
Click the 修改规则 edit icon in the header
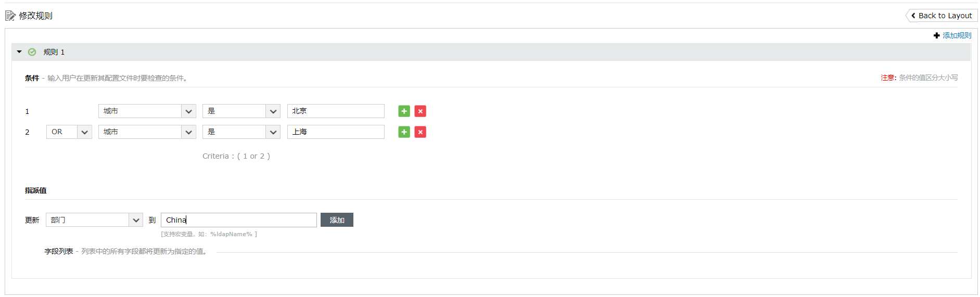coord(10,16)
